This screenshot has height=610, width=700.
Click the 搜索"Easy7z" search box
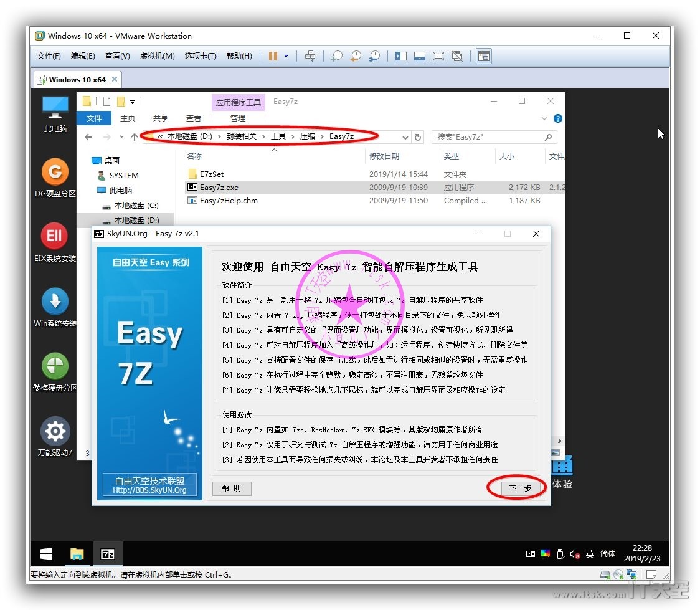494,137
